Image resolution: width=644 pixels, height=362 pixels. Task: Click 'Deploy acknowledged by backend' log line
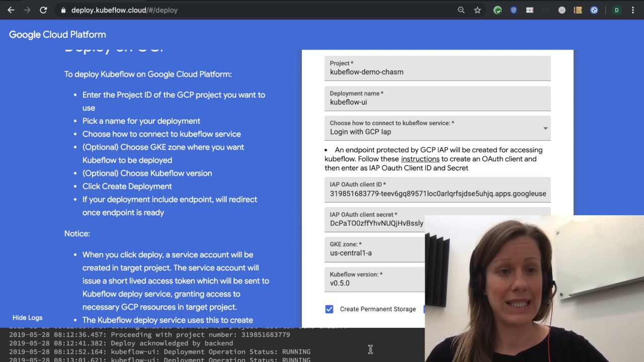[121, 343]
